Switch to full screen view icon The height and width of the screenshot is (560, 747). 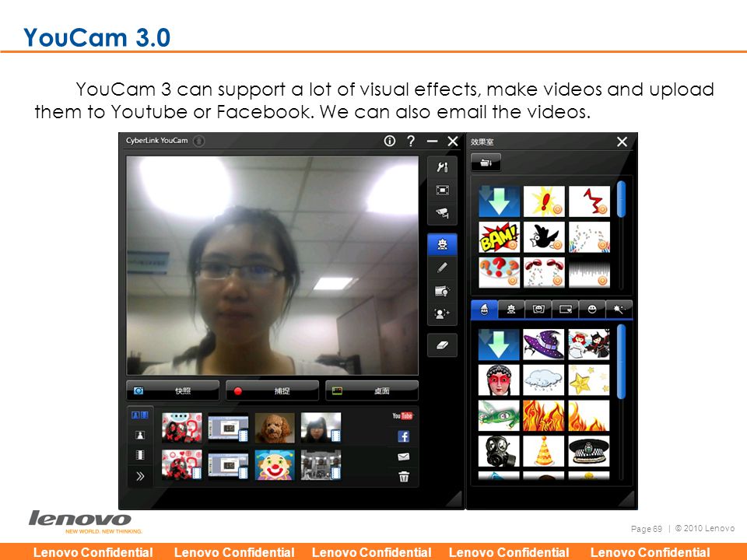(x=442, y=191)
